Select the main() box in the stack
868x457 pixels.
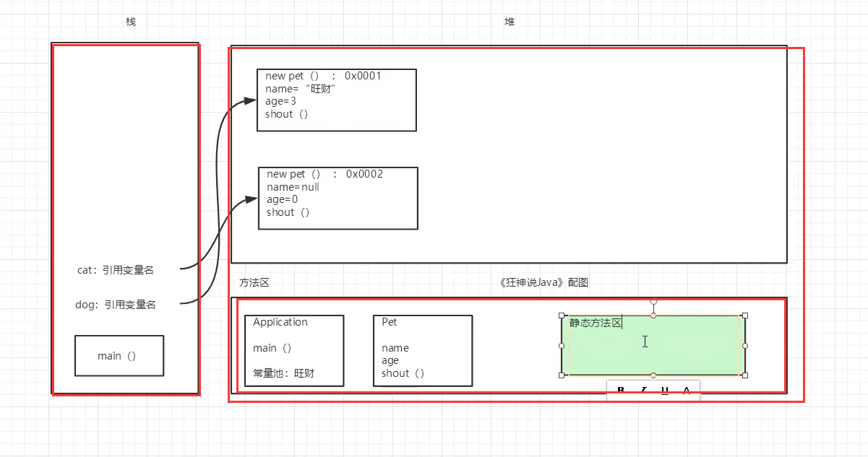click(x=119, y=356)
